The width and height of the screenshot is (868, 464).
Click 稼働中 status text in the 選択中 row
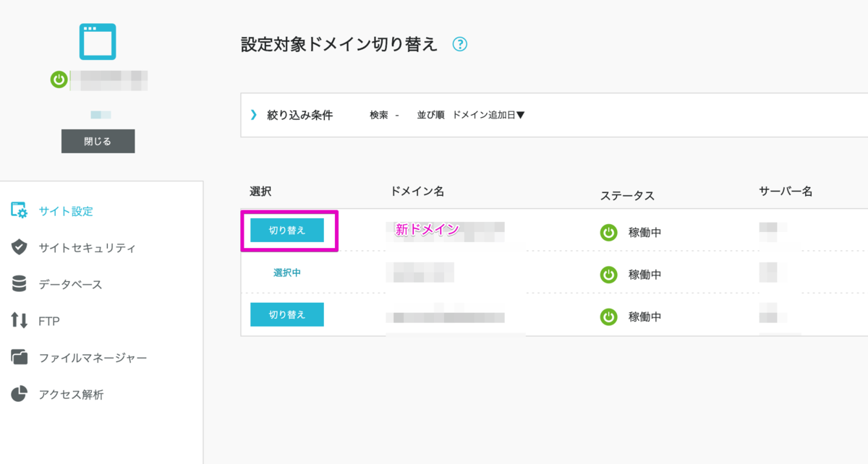click(645, 275)
